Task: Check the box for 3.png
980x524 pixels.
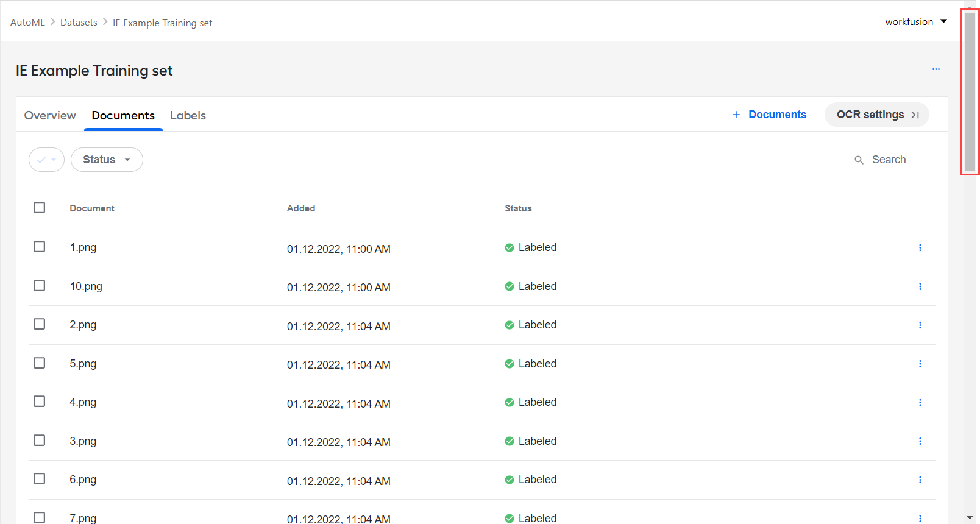Action: [40, 441]
